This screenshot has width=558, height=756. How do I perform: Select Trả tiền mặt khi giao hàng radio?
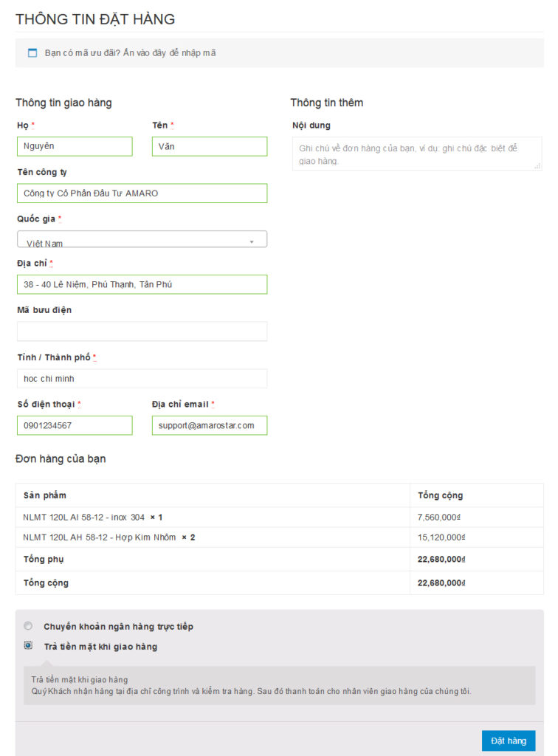pos(29,645)
